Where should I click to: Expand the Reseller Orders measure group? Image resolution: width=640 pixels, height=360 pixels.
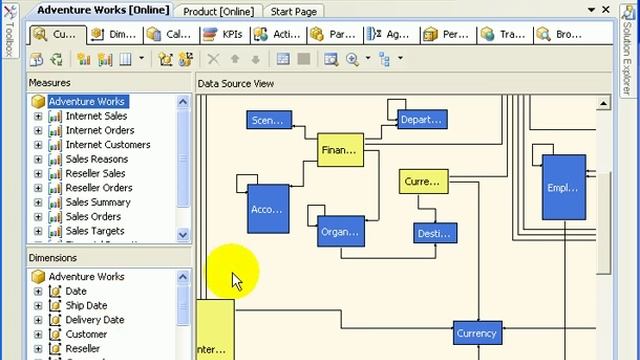(38, 188)
